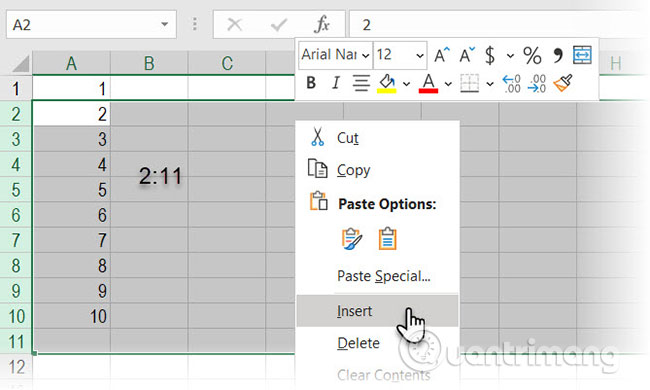Expand the Name Box dropdown arrow
The height and width of the screenshot is (390, 650).
tap(165, 24)
